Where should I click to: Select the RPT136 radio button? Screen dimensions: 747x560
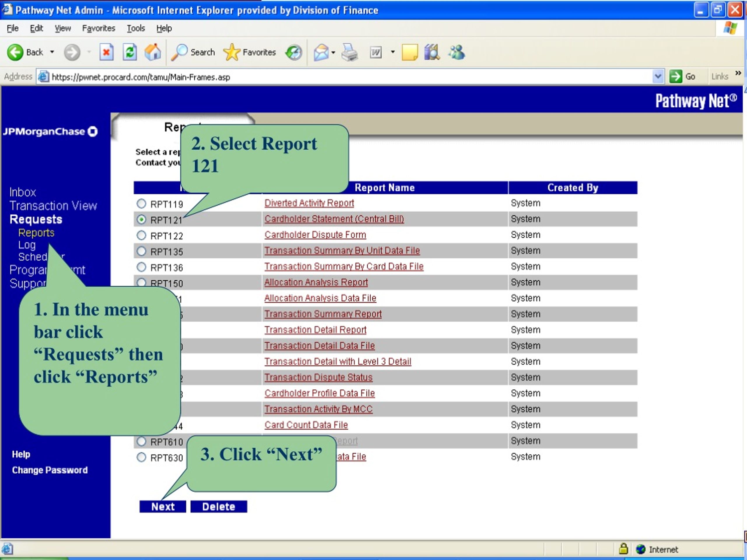[x=141, y=267]
